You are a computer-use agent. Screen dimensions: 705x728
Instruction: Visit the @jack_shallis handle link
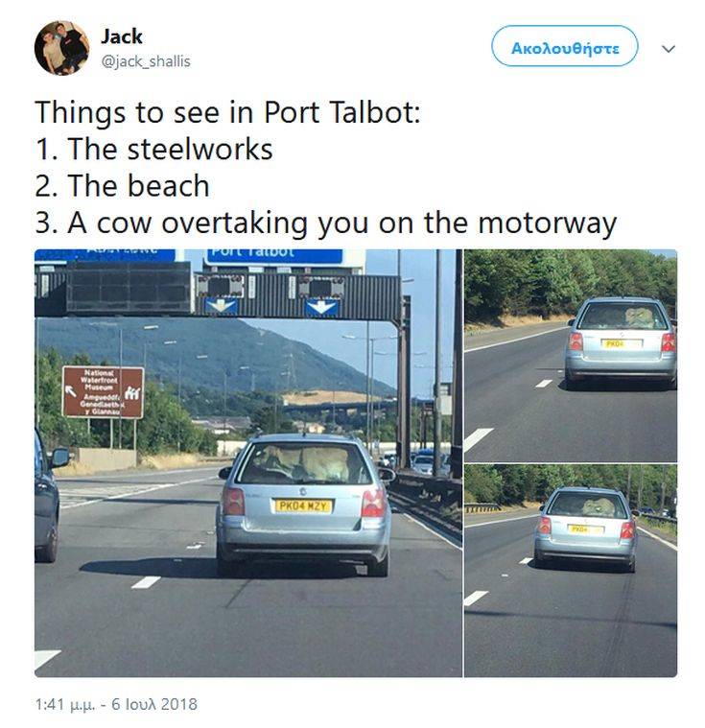coord(146,61)
